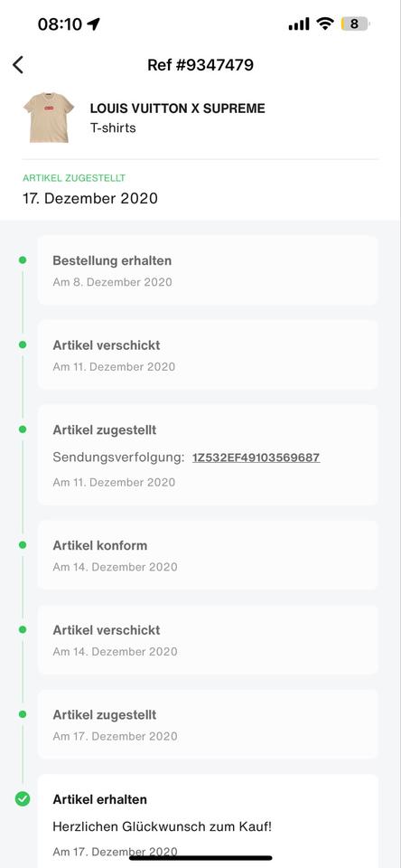The height and width of the screenshot is (868, 401).
Task: Select the Artikel konform card
Action: coord(208,555)
